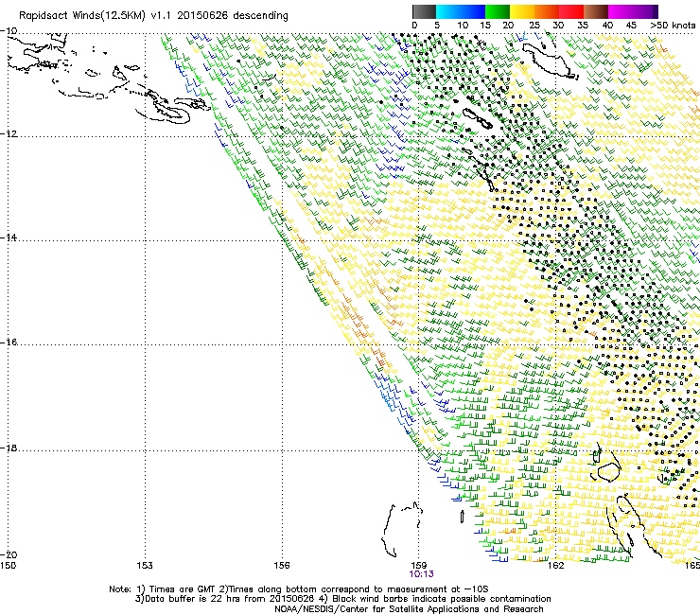Click the "-10" latitude axis label
The image size is (700, 615).
pos(9,31)
